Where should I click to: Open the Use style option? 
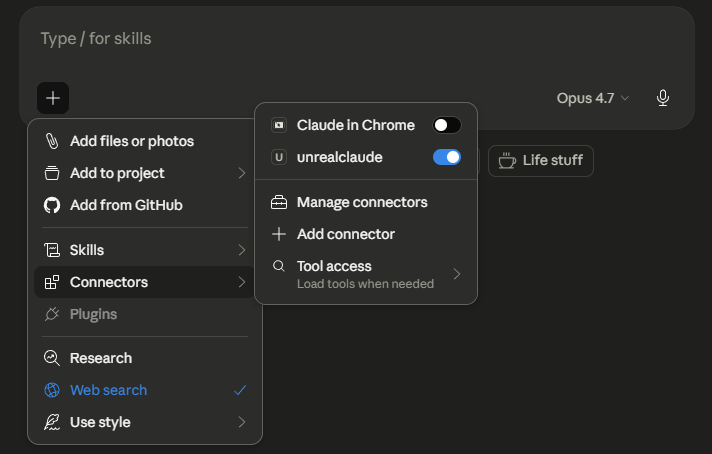tap(144, 422)
